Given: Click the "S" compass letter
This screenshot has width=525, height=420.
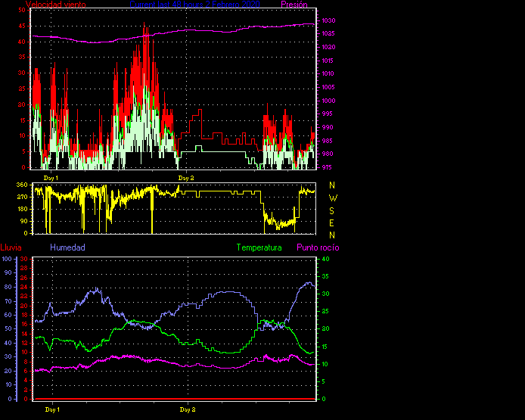Looking at the screenshot, I should point(332,210).
